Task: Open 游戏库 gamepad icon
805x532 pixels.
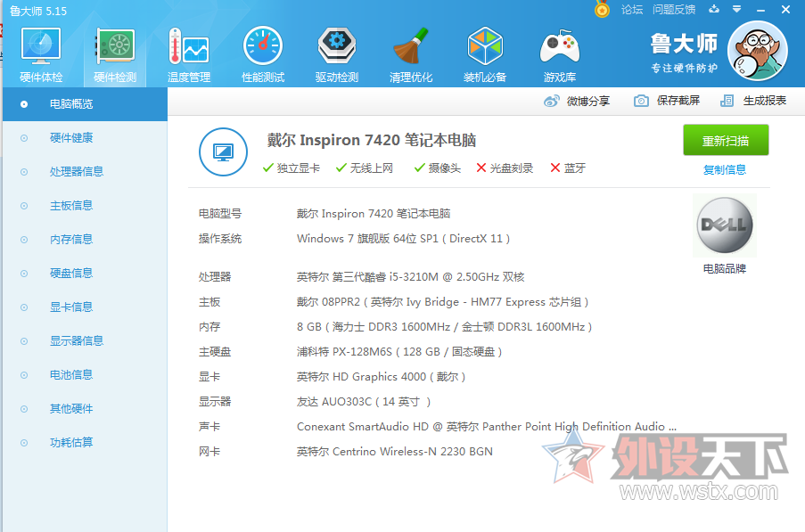Action: click(560, 54)
